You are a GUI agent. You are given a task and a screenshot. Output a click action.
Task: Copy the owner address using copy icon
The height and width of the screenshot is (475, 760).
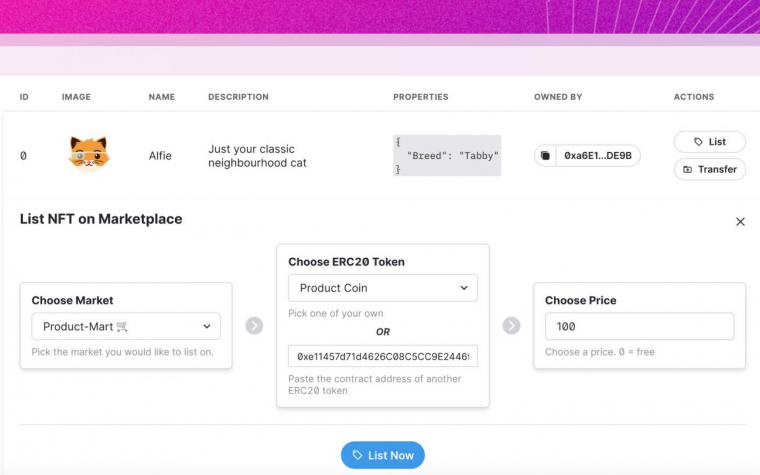(545, 156)
